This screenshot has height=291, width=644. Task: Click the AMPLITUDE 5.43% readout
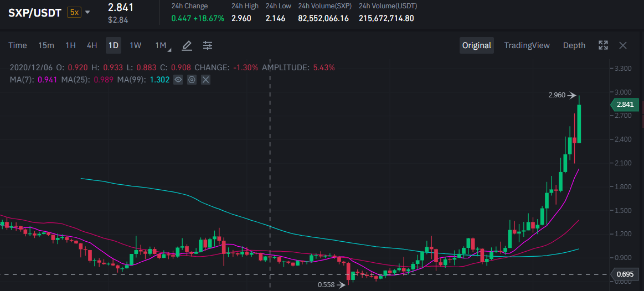[298, 67]
